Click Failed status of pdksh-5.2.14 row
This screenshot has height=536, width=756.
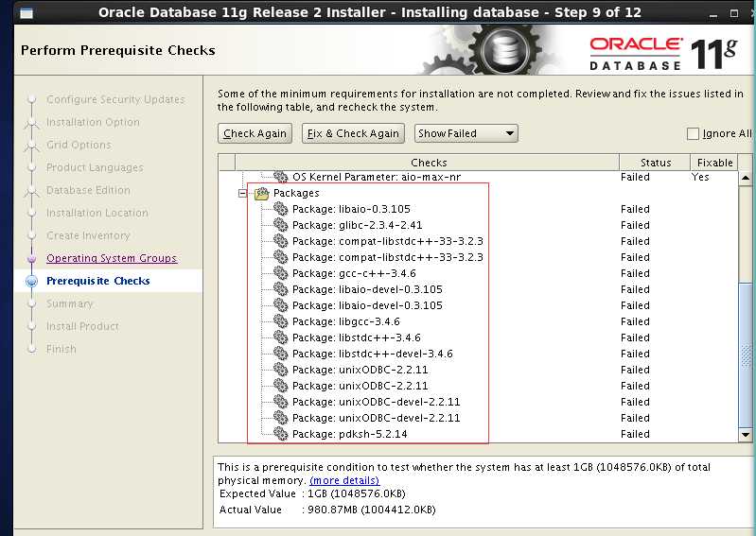pos(635,434)
